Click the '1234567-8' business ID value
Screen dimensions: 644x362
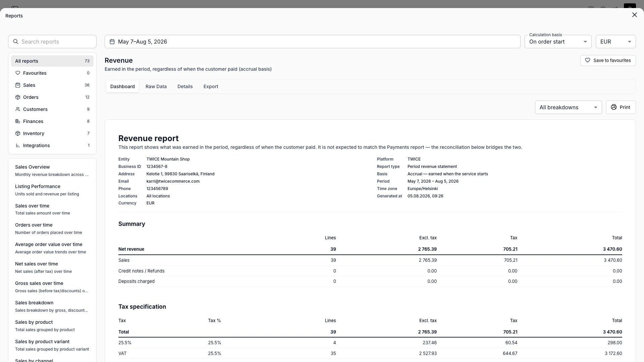(157, 167)
